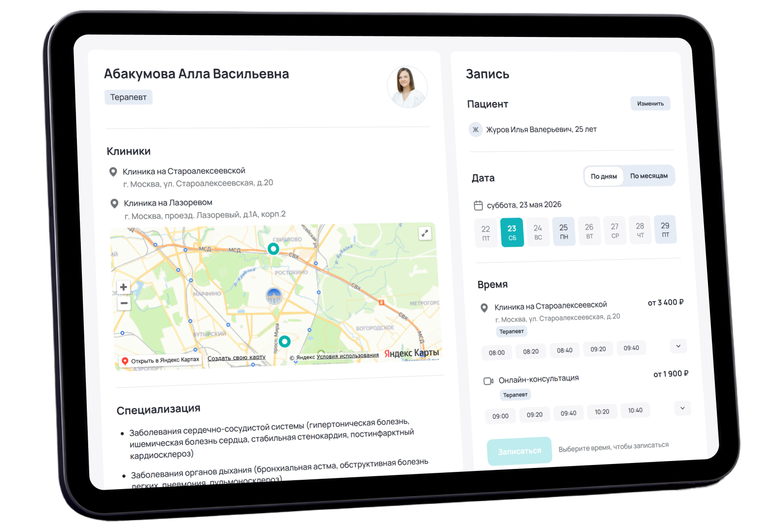Click the blue landmark icon on map
Viewport: 779px width, 532px height.
tap(274, 296)
